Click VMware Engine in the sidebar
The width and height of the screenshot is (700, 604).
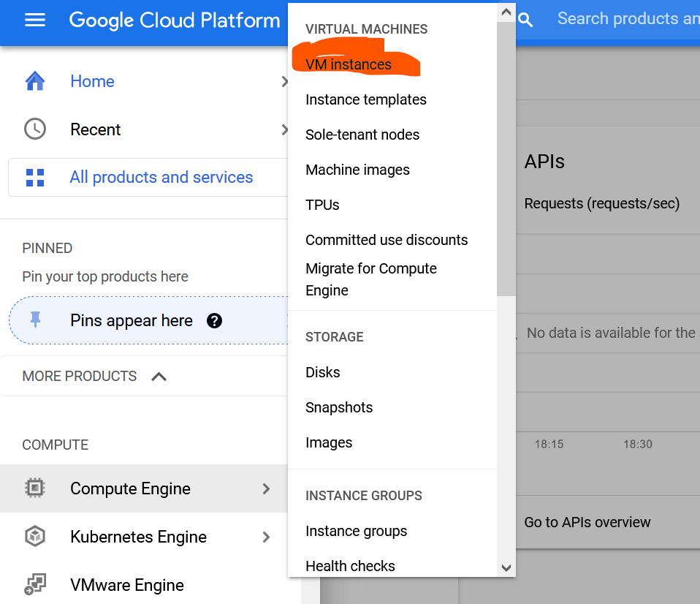(x=127, y=585)
